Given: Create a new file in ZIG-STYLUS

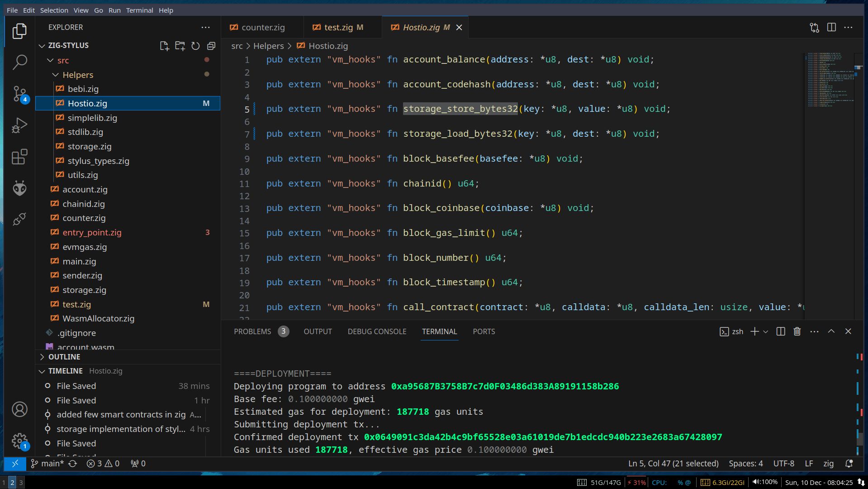Looking at the screenshot, I should [x=164, y=46].
